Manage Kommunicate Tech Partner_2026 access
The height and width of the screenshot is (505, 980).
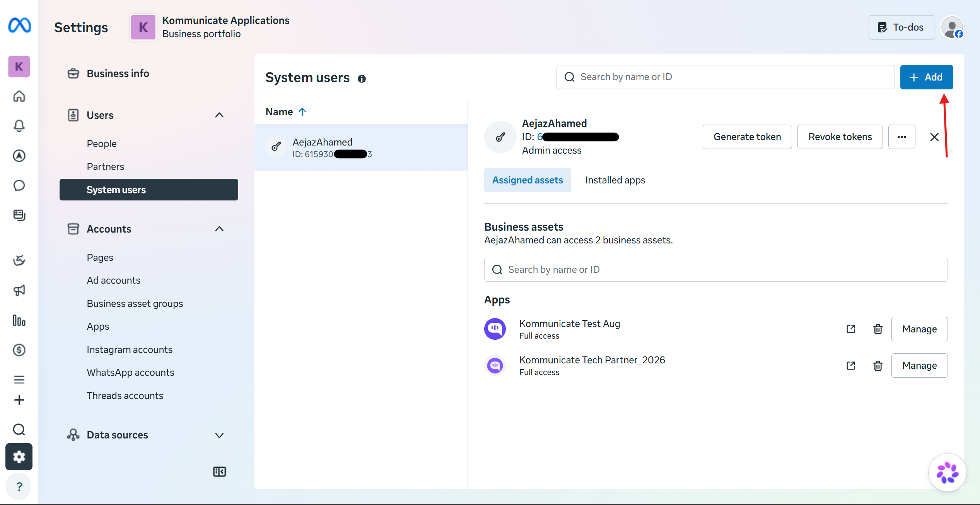click(919, 365)
